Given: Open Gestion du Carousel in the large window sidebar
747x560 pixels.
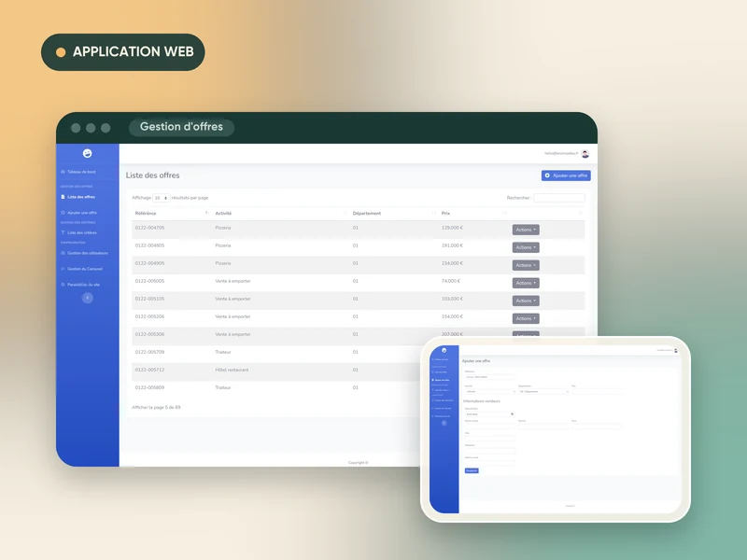Looking at the screenshot, I should (x=82, y=269).
